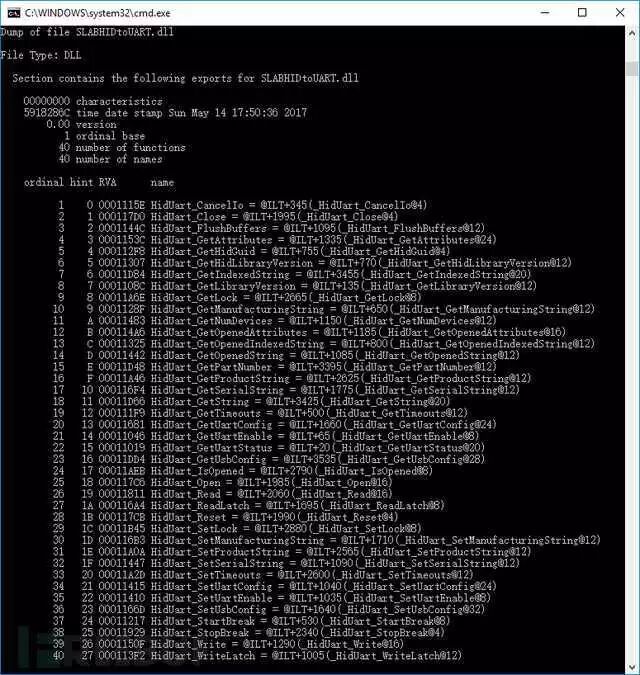Click the HidUart_Read export line
Viewport: 640px width, 675px height.
pyautogui.click(x=223, y=494)
